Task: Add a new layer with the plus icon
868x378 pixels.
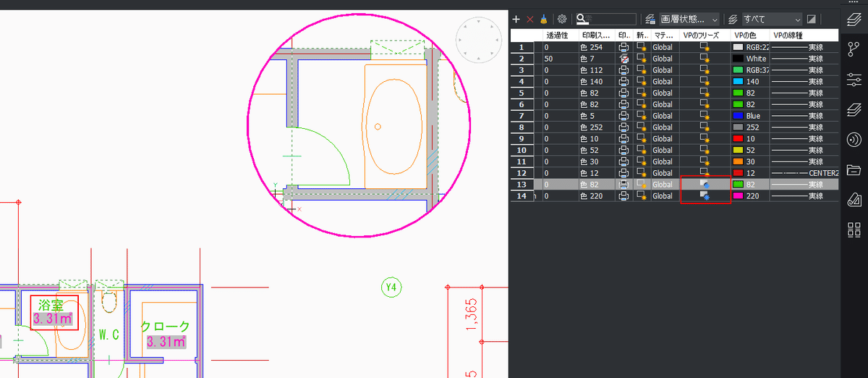Action: pos(516,20)
